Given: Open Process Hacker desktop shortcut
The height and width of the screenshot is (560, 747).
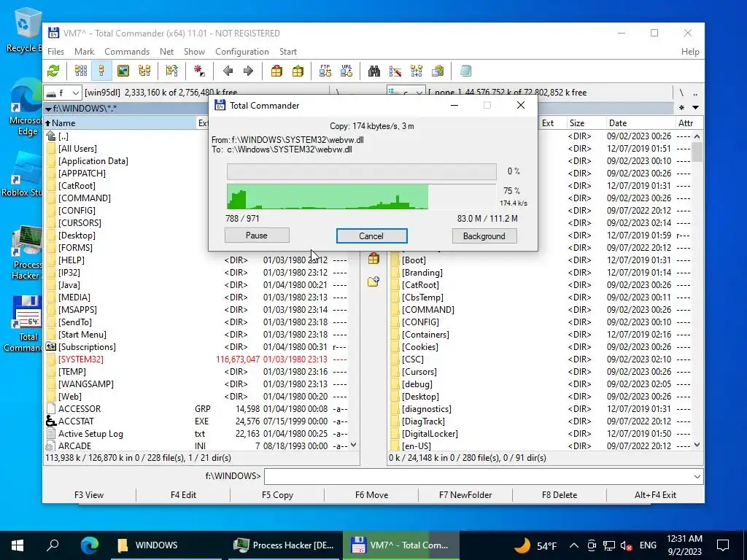Looking at the screenshot, I should pos(27,253).
